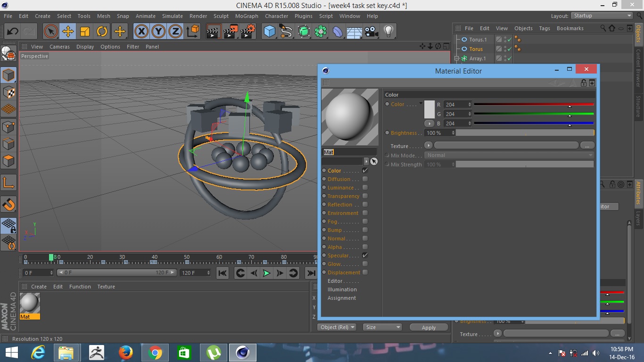The height and width of the screenshot is (362, 644).
Task: Click the Brightness percent spinner arrows
Action: [x=453, y=133]
